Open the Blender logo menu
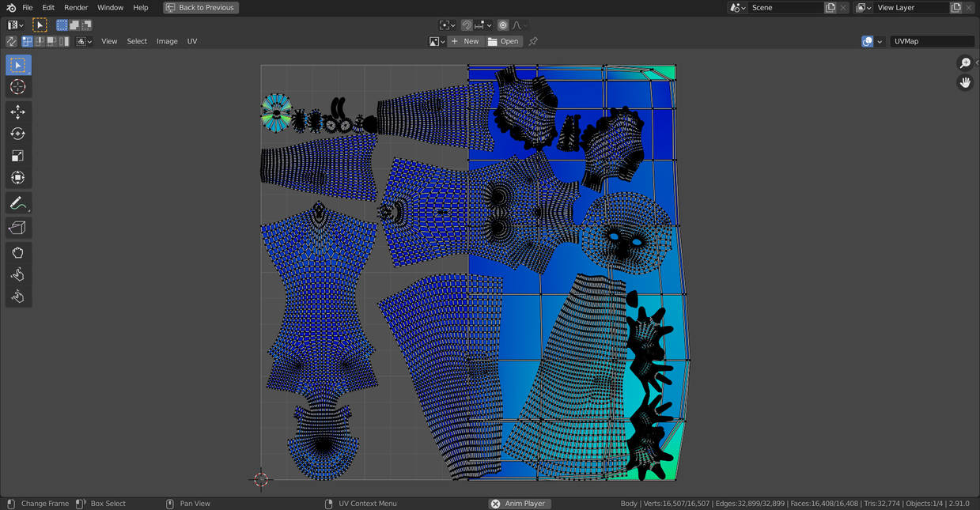The image size is (980, 510). (x=10, y=7)
